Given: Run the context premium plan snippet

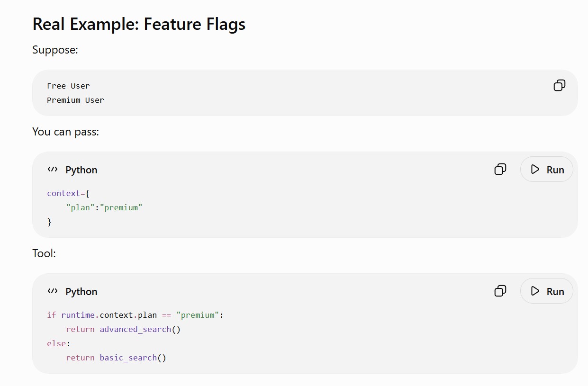Looking at the screenshot, I should (547, 170).
